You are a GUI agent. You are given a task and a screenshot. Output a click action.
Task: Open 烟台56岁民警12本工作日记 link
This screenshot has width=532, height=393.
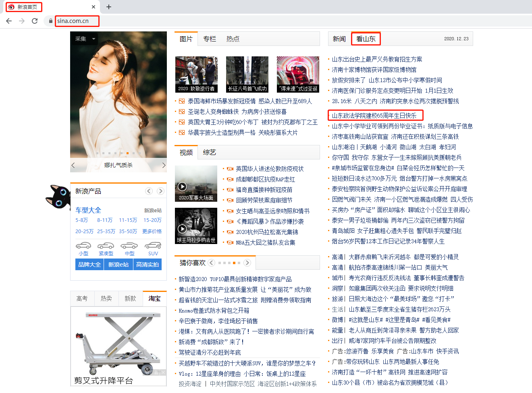click(389, 242)
